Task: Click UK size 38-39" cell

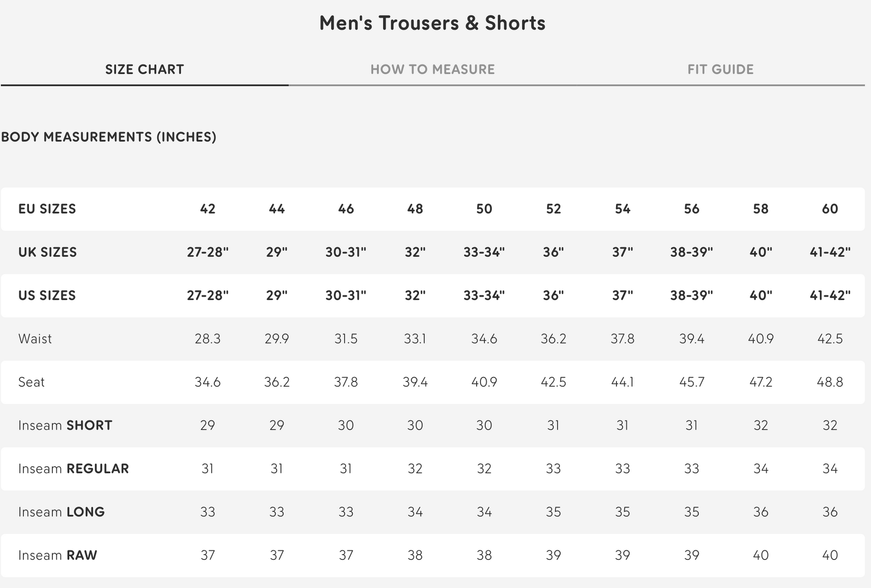Action: 691,252
